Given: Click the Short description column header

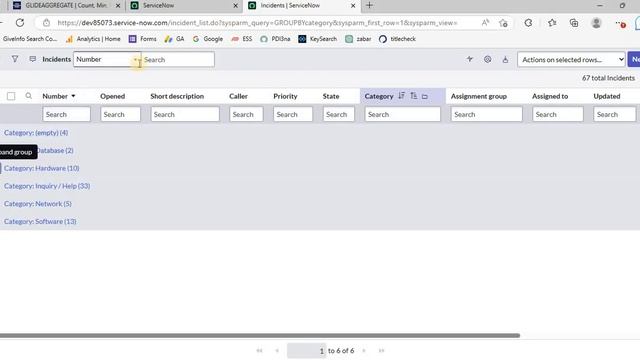Looking at the screenshot, I should click(177, 96).
